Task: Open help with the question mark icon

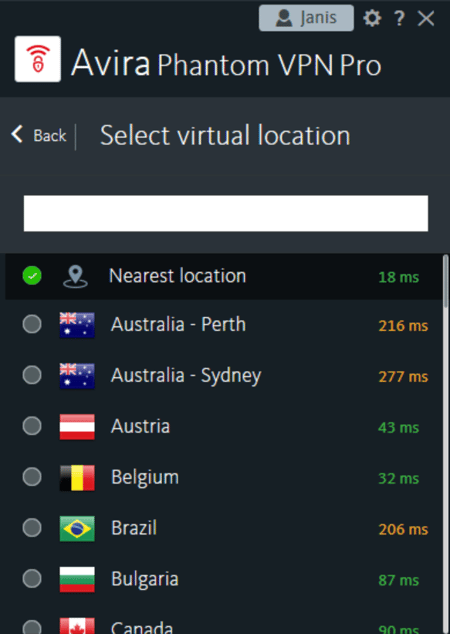Action: [x=399, y=18]
